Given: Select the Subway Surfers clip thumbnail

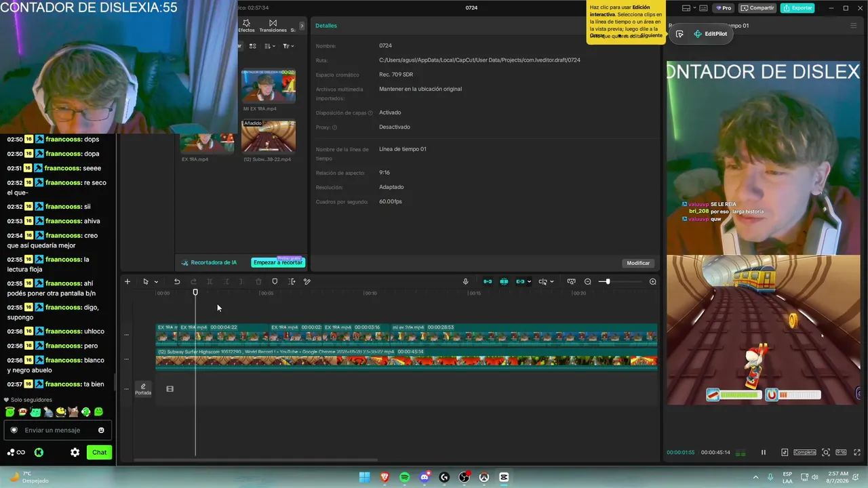Looking at the screenshot, I should (x=269, y=137).
